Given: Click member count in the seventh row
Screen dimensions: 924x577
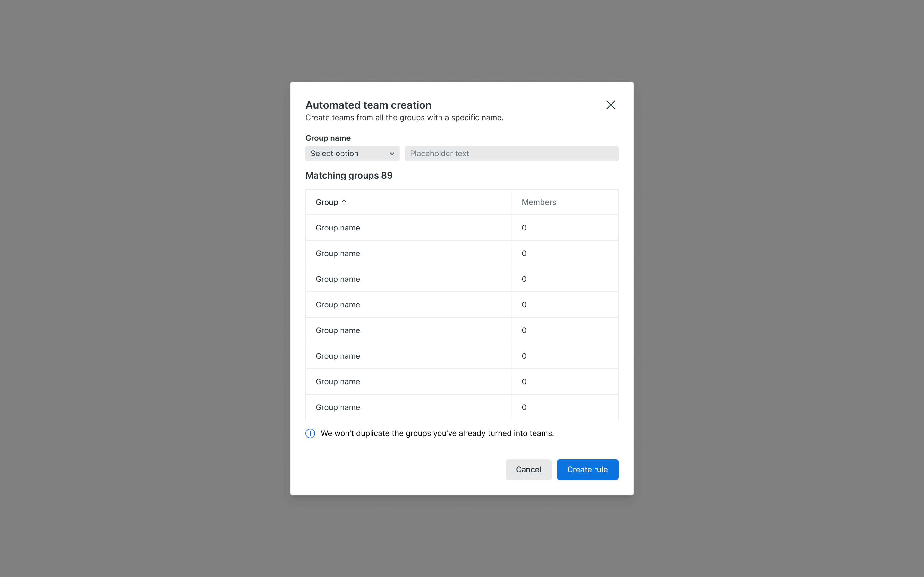Looking at the screenshot, I should pyautogui.click(x=524, y=381).
